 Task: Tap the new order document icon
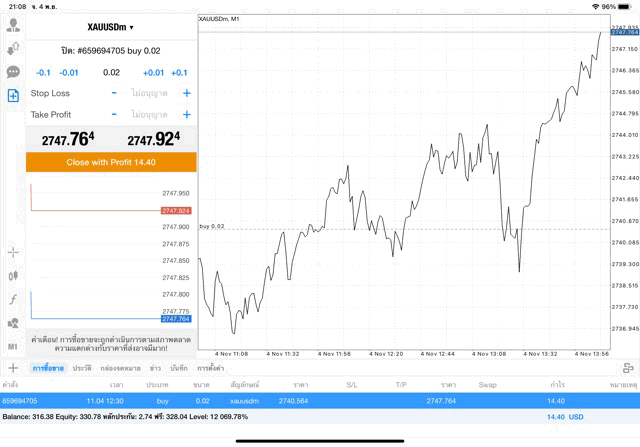[x=13, y=96]
